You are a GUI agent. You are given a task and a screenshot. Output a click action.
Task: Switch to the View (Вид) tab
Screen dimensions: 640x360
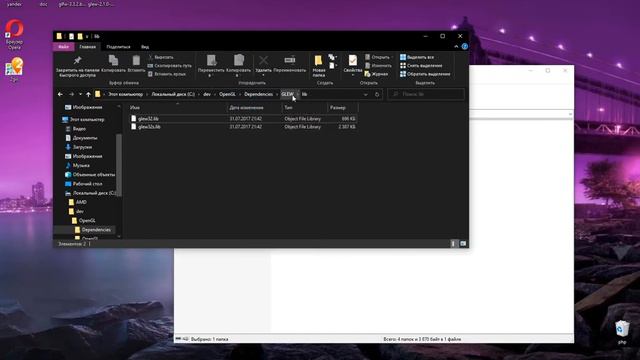pos(145,47)
